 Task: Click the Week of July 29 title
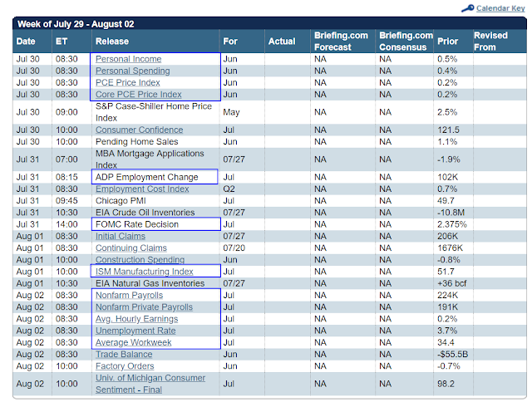pos(76,24)
